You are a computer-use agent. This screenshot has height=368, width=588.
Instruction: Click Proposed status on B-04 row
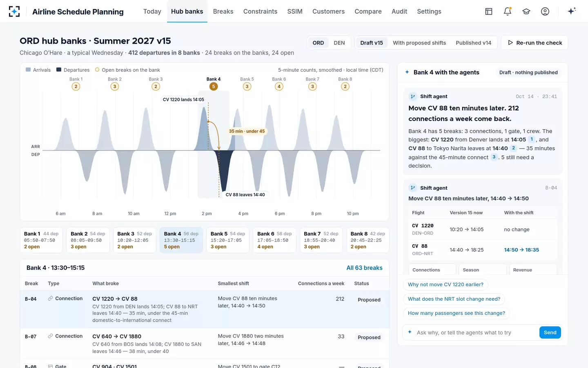[x=369, y=300]
